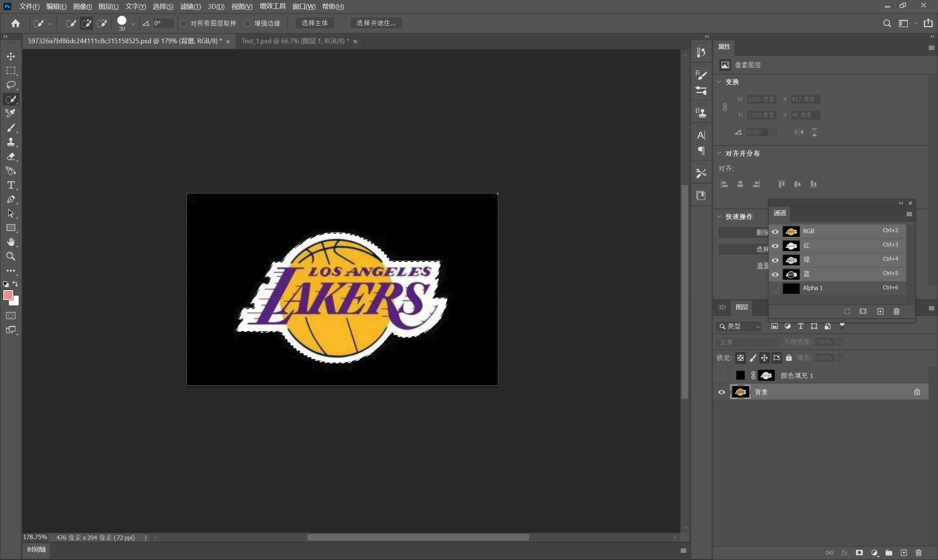Delete current channel with trash icon

click(x=897, y=311)
